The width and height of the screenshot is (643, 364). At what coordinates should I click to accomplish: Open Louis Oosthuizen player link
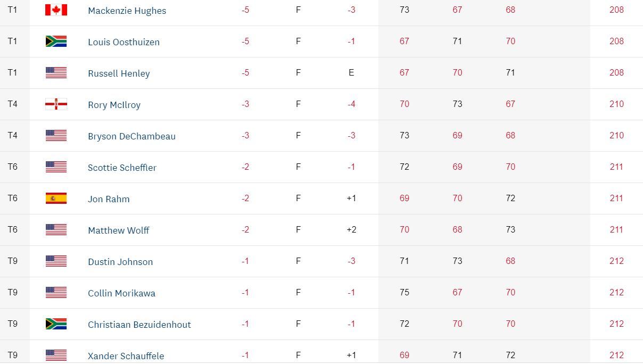coord(124,42)
